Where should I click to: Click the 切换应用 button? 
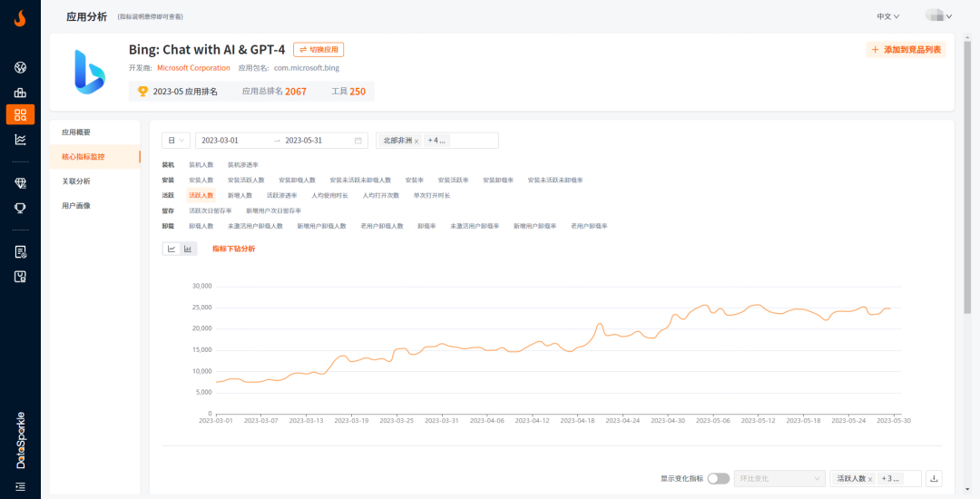tap(318, 50)
